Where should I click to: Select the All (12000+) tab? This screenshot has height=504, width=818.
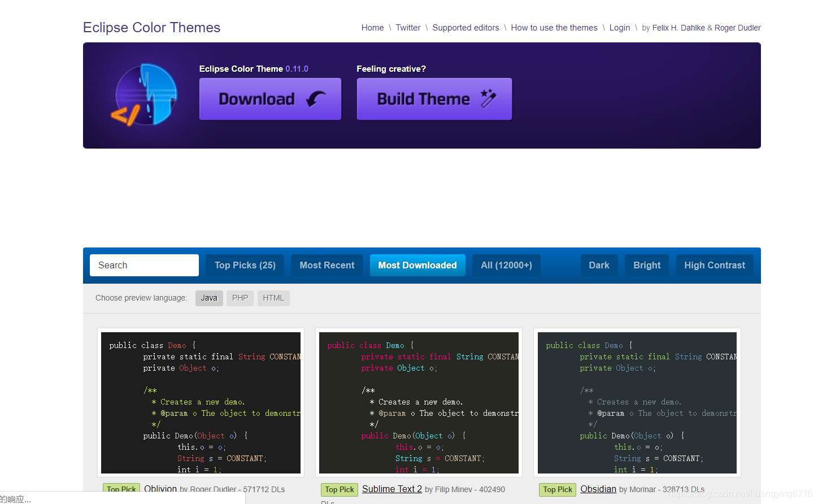tap(506, 265)
